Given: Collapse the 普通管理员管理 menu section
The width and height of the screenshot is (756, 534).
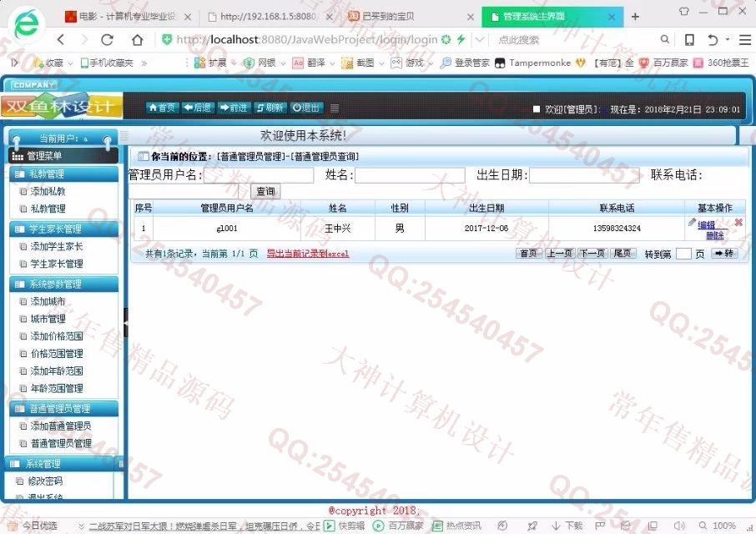Looking at the screenshot, I should pos(63,409).
